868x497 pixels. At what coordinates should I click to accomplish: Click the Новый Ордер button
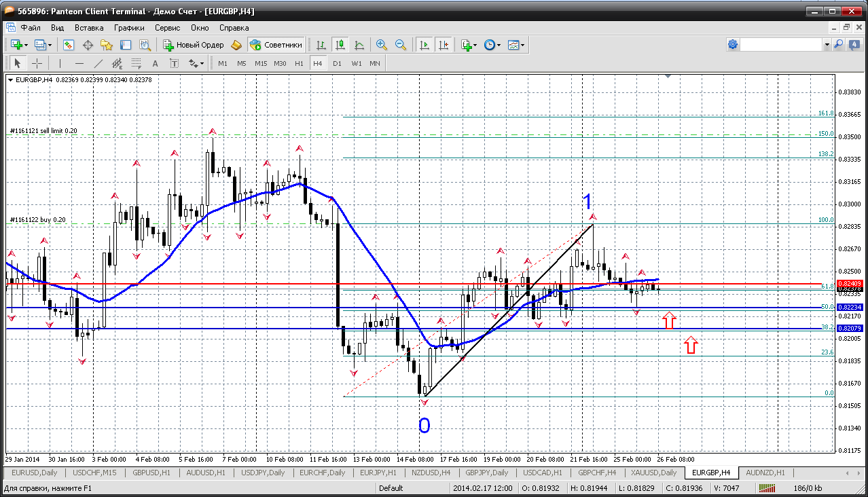193,45
